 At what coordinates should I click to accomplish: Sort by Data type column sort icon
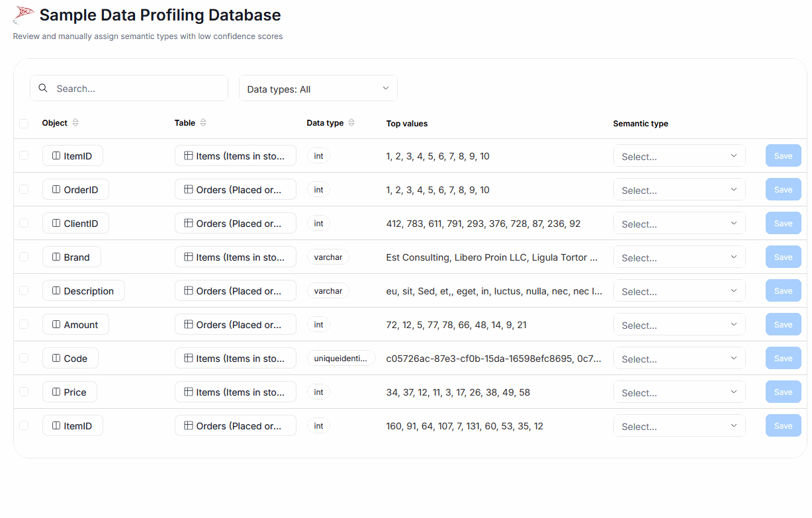click(x=351, y=123)
